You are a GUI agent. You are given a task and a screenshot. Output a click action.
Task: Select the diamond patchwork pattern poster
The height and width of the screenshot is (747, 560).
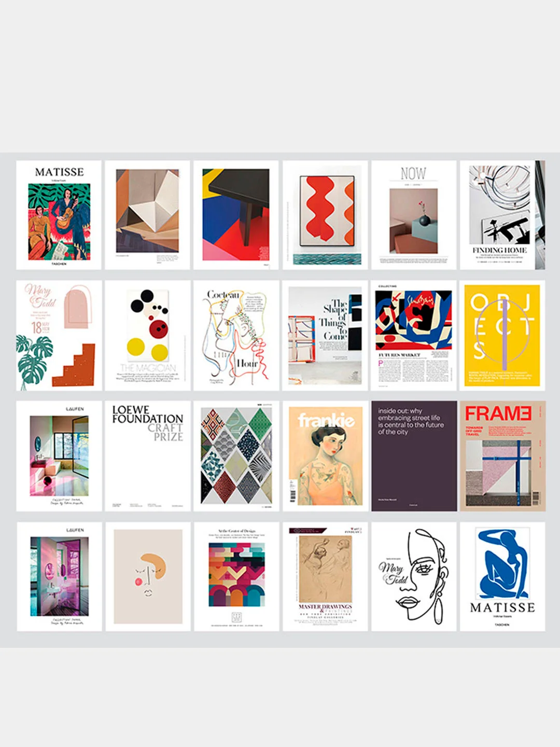236,456
